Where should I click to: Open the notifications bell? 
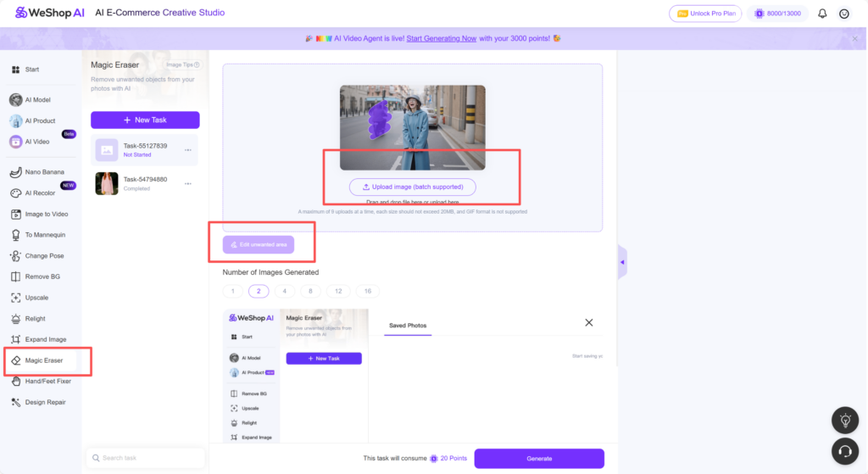click(822, 14)
